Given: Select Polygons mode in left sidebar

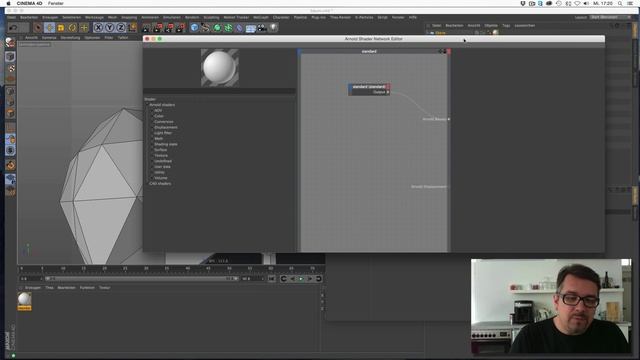Looking at the screenshot, I should [11, 113].
